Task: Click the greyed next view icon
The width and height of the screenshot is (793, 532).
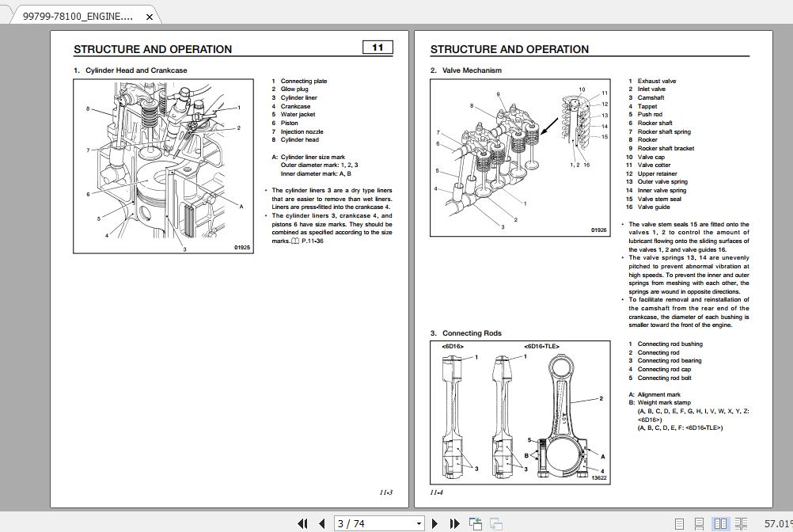Action: [496, 523]
